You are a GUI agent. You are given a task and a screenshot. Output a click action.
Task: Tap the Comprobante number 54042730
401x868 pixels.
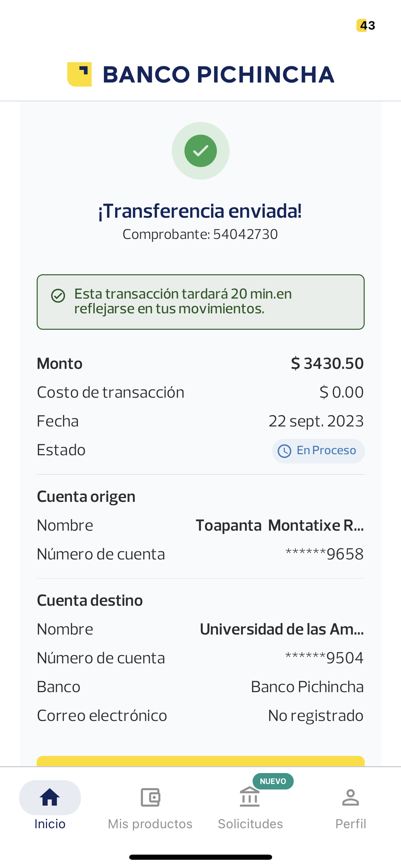pos(245,234)
